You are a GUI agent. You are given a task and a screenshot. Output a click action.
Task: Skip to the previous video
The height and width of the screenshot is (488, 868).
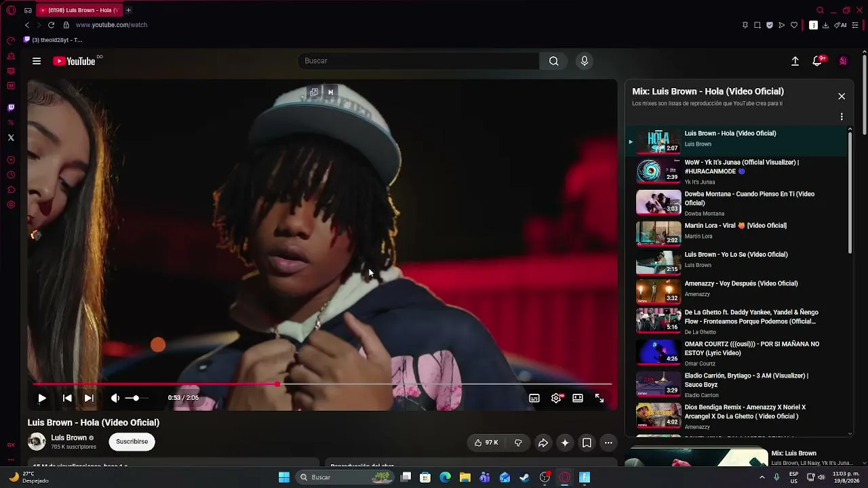tap(67, 399)
